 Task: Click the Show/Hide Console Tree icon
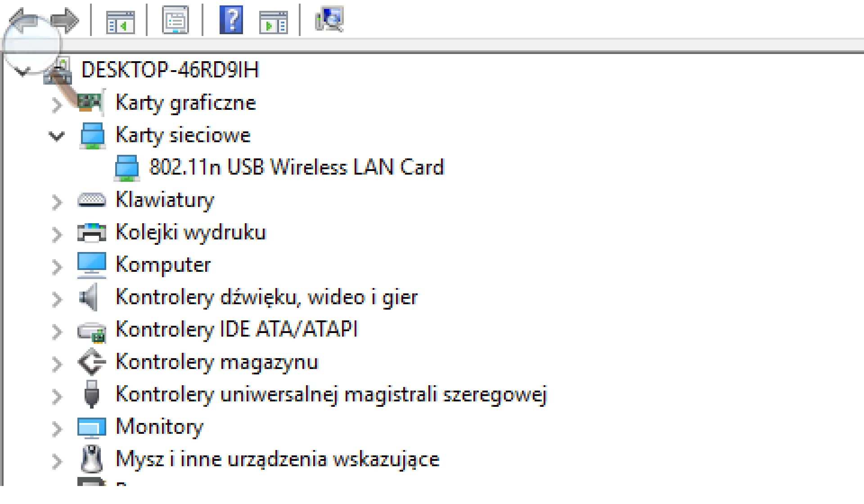[x=120, y=21]
